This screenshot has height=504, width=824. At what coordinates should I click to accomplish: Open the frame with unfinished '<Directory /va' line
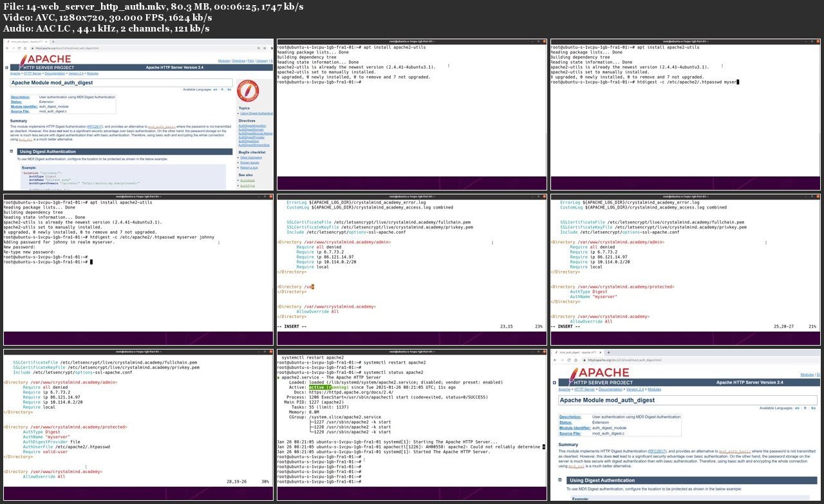coord(412,269)
